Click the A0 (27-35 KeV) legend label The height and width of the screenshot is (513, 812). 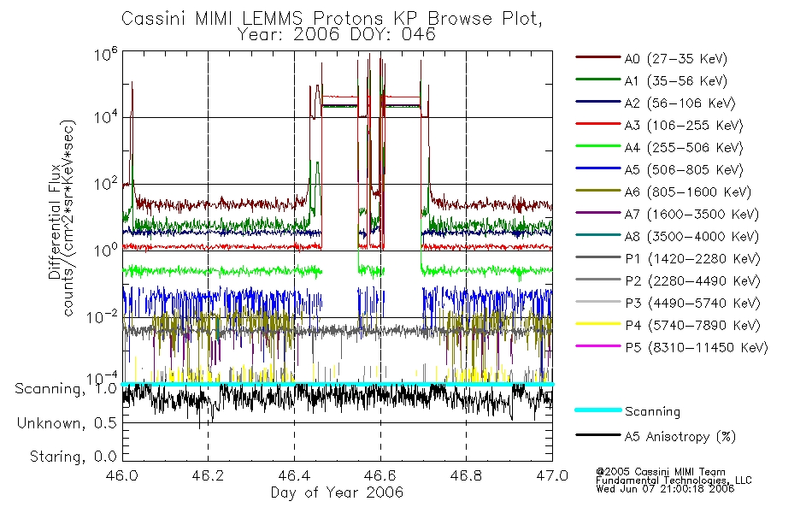click(676, 59)
